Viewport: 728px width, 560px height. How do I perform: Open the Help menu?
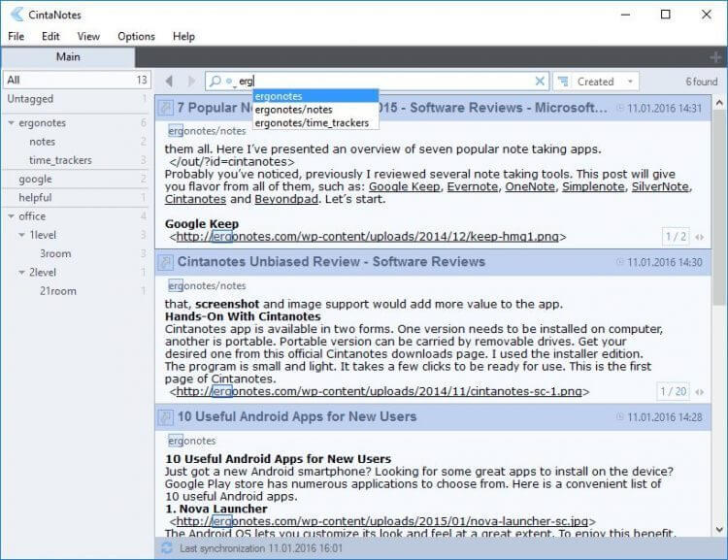click(x=183, y=36)
